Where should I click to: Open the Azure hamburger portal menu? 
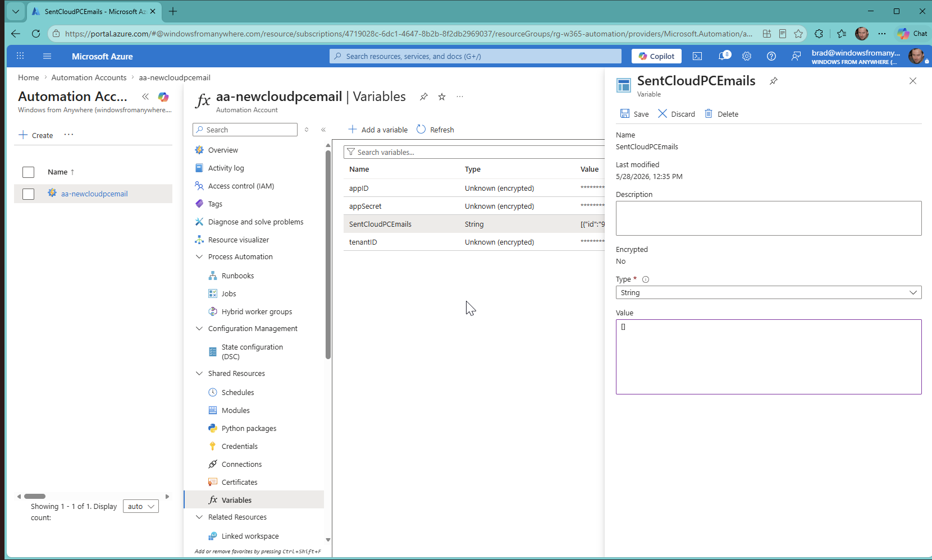47,56
